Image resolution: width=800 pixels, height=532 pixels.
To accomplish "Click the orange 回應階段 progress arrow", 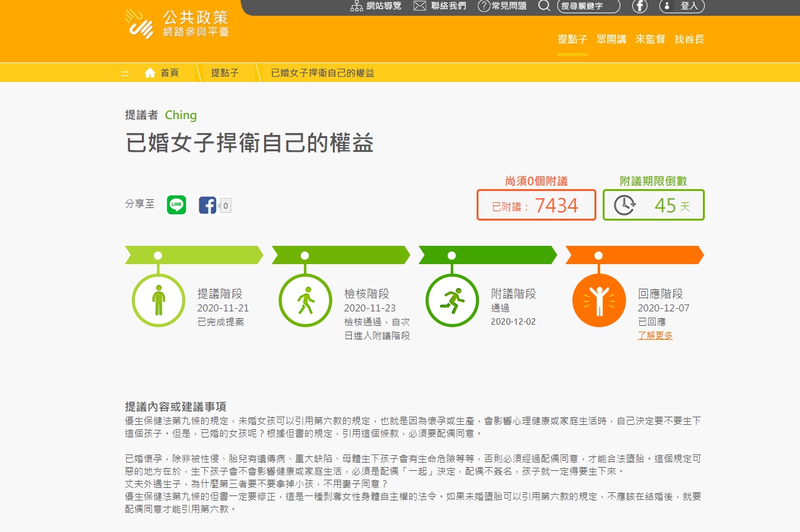I will 635,255.
